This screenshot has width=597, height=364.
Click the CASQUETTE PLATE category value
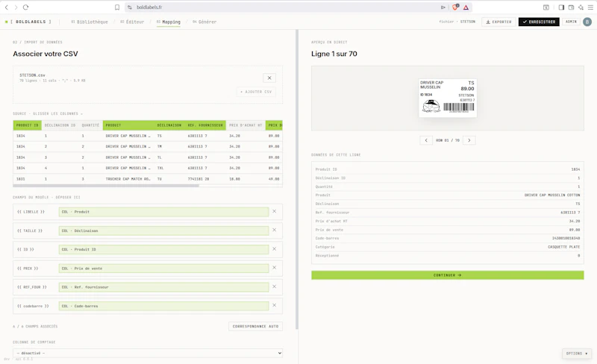point(563,247)
